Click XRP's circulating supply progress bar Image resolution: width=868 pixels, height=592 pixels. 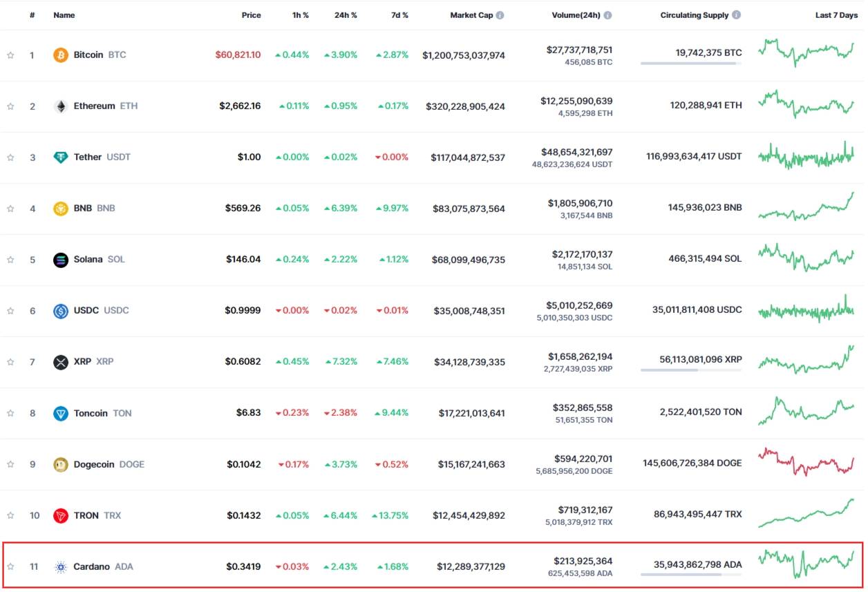tap(691, 370)
